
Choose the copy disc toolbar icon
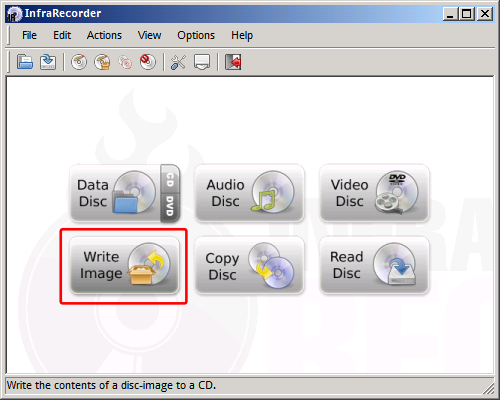click(x=125, y=62)
